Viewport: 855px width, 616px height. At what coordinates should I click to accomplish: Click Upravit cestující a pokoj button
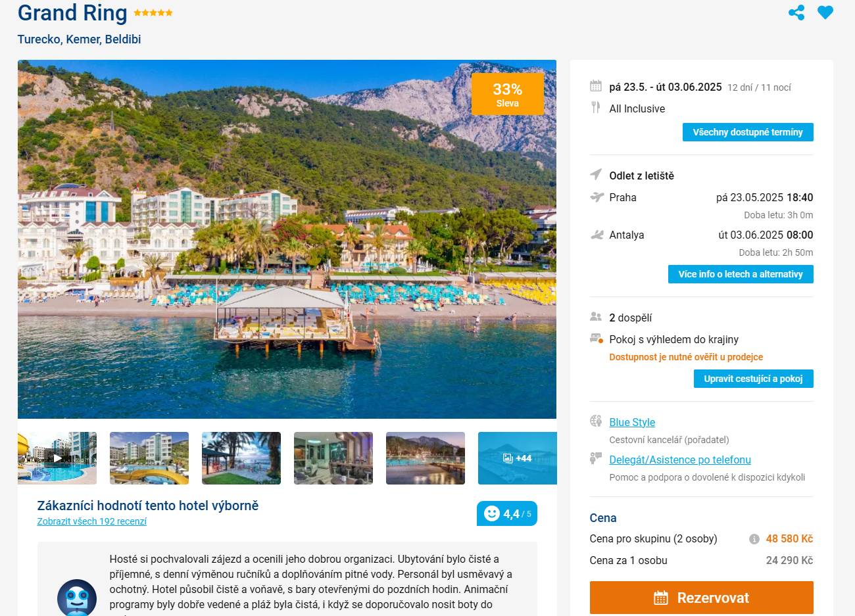pos(754,379)
